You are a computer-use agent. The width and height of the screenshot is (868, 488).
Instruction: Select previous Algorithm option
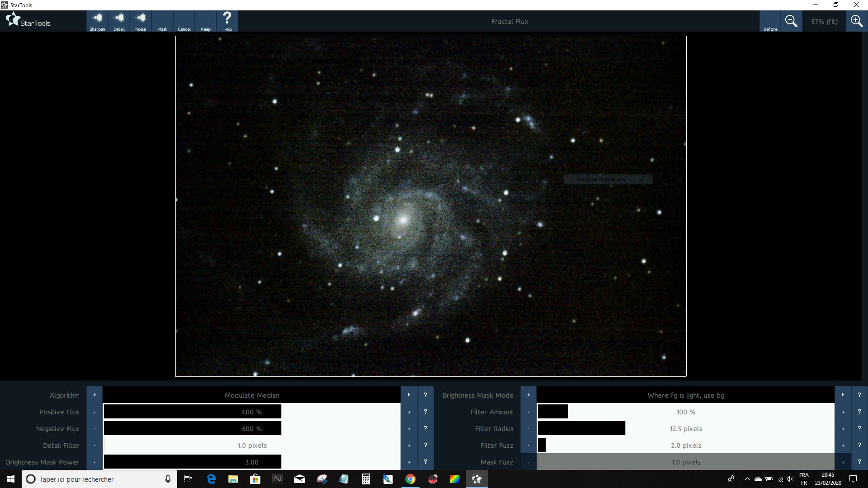point(94,395)
